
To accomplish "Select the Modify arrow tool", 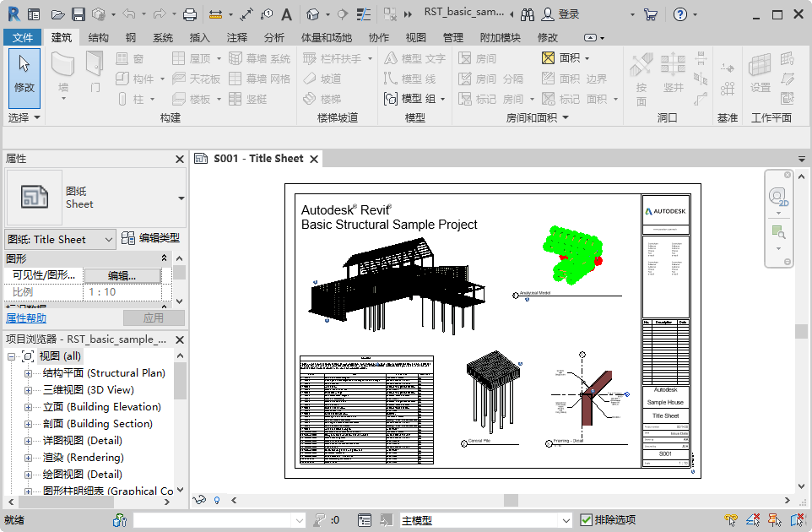I will [24, 79].
